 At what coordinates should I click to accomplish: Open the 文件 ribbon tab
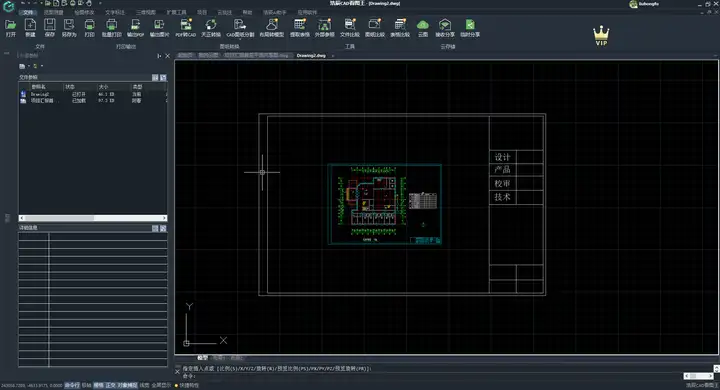28,12
